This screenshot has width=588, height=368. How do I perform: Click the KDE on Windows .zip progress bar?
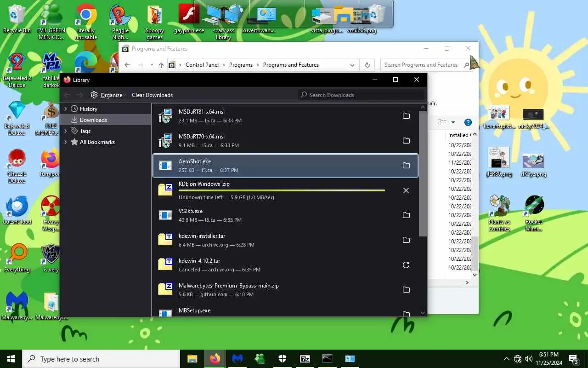click(282, 190)
